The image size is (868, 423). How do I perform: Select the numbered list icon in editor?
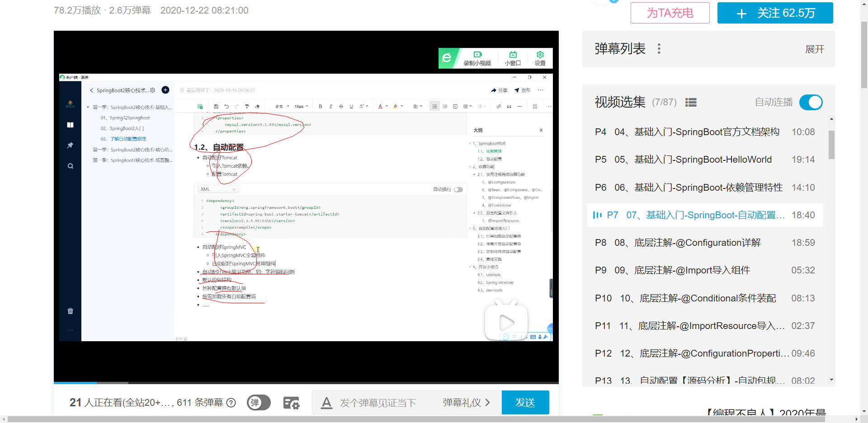[445, 107]
